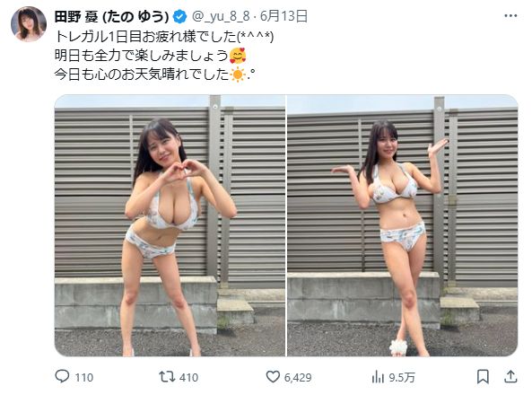Viewport: 532px width, 395px height.
Task: Open the @_yu_8_8 handle link
Action: click(221, 16)
